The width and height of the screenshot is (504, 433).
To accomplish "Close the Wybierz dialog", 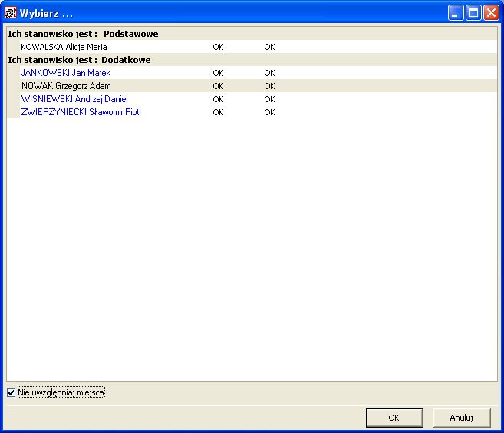I will (x=491, y=13).
